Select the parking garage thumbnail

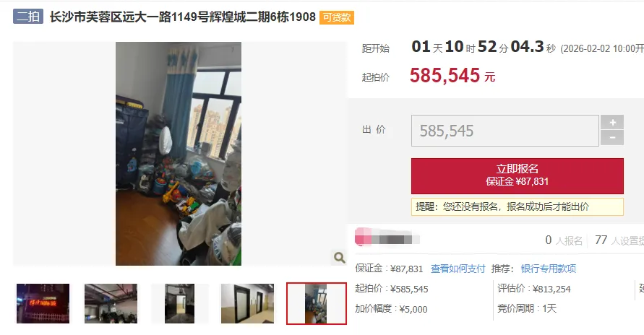(x=111, y=303)
